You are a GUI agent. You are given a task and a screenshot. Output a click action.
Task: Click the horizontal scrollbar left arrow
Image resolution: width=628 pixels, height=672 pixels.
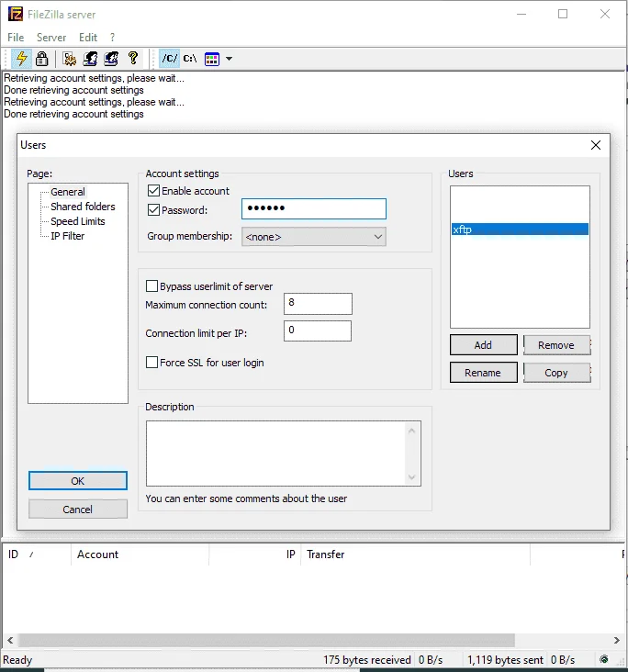click(x=10, y=640)
